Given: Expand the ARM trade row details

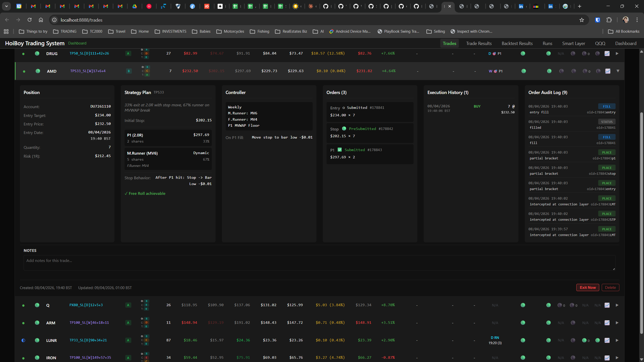Looking at the screenshot, I should 617,323.
